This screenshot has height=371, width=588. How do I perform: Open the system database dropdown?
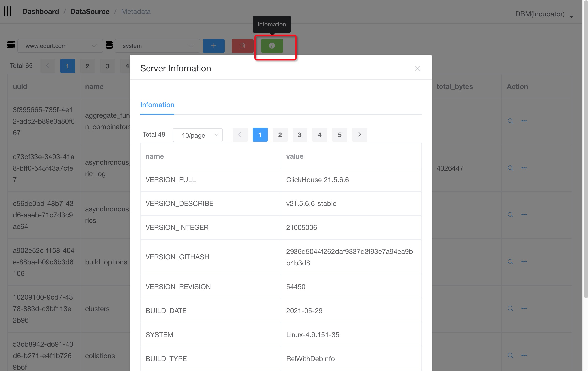tap(157, 46)
